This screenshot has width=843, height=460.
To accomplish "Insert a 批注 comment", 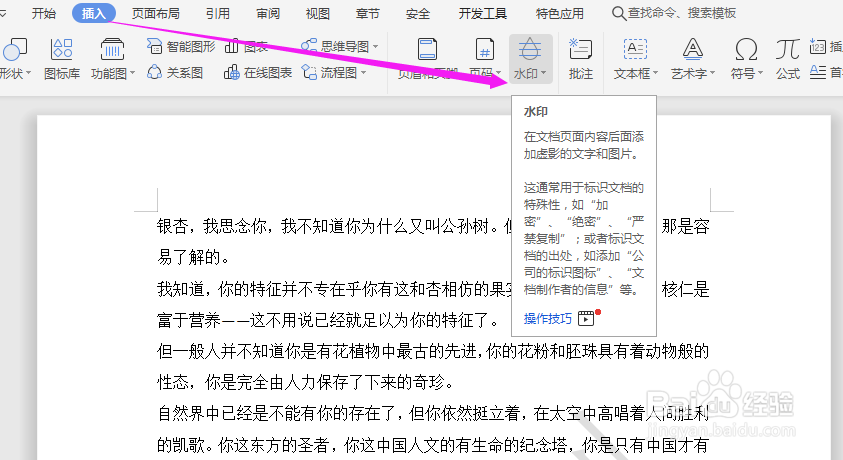I will 581,58.
